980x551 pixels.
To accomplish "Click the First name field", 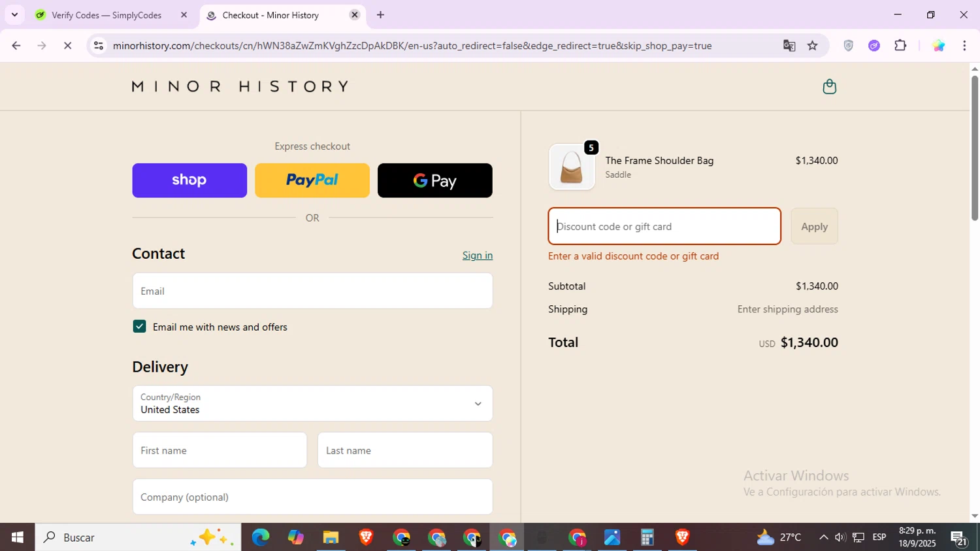I will coord(220,450).
